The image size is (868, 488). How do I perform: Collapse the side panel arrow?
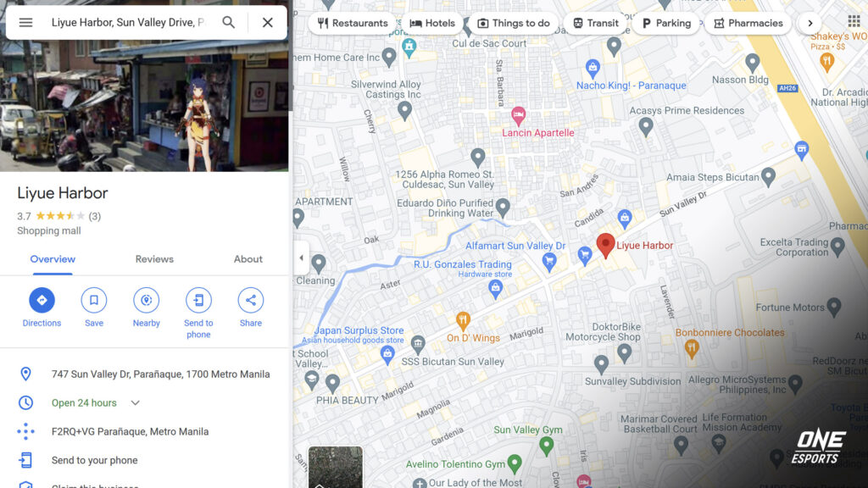coord(301,258)
